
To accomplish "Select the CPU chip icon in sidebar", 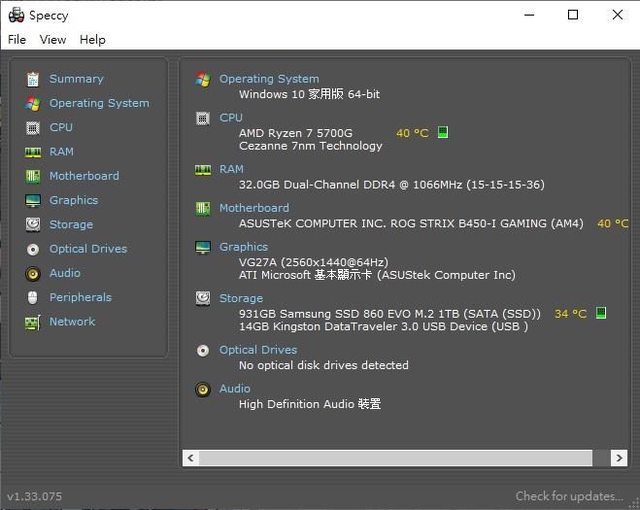I will (33, 128).
